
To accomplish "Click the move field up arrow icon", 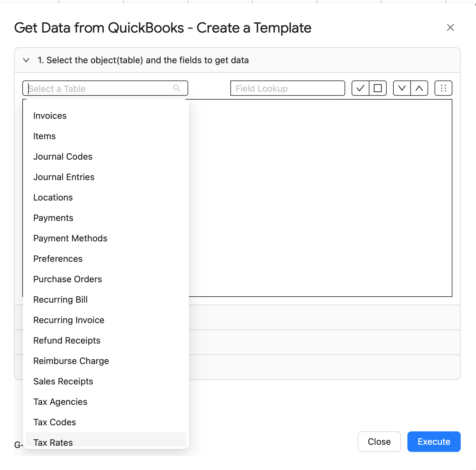I will point(419,88).
